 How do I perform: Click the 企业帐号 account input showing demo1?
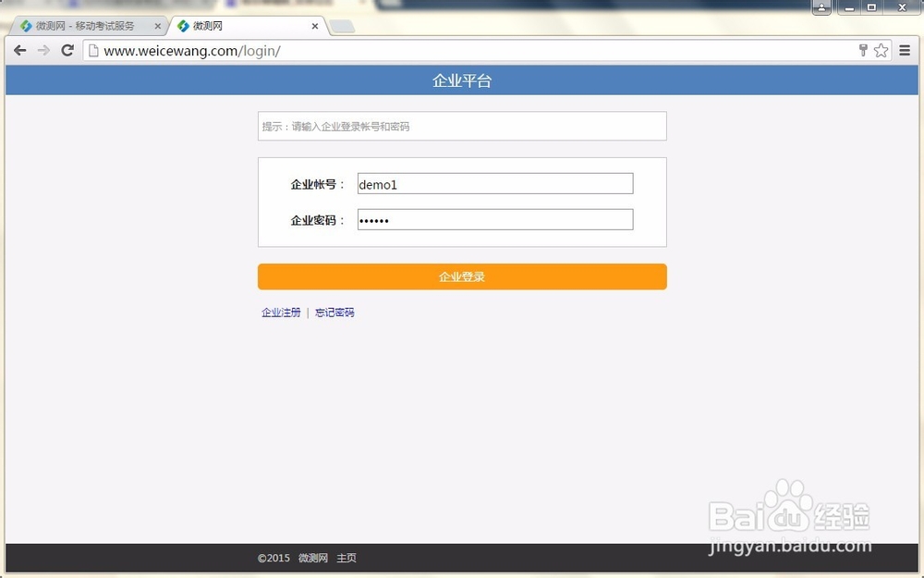point(494,183)
